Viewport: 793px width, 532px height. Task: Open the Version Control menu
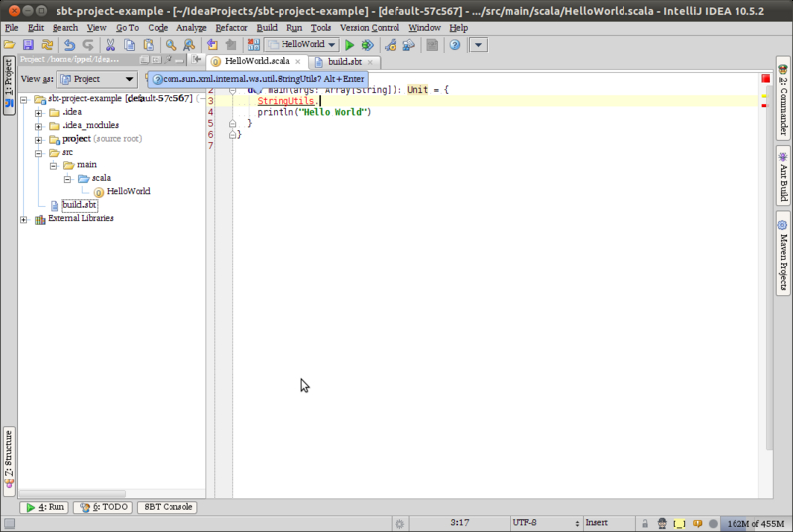370,28
